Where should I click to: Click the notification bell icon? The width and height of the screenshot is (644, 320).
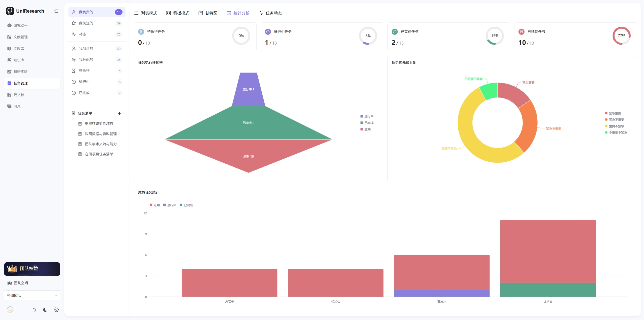pos(34,310)
